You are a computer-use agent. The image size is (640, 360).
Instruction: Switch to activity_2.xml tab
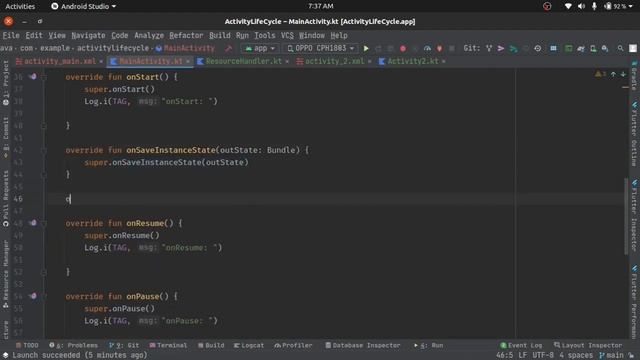pyautogui.click(x=334, y=61)
